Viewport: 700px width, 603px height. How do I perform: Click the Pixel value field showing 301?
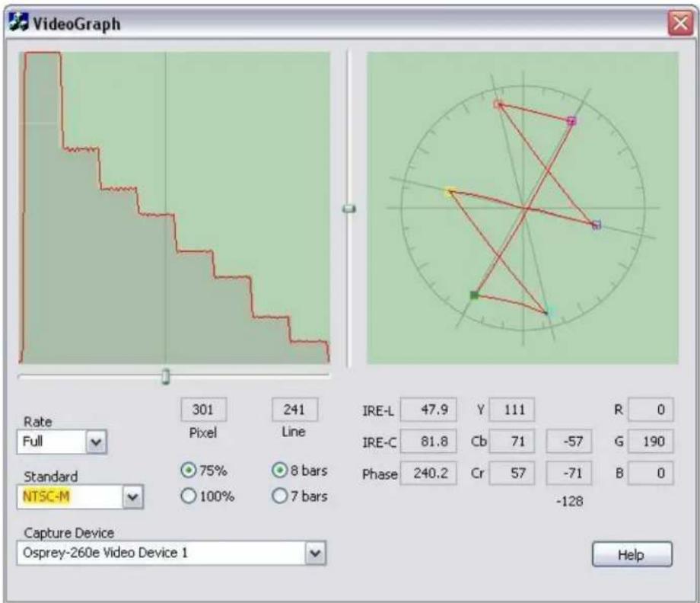pos(204,410)
